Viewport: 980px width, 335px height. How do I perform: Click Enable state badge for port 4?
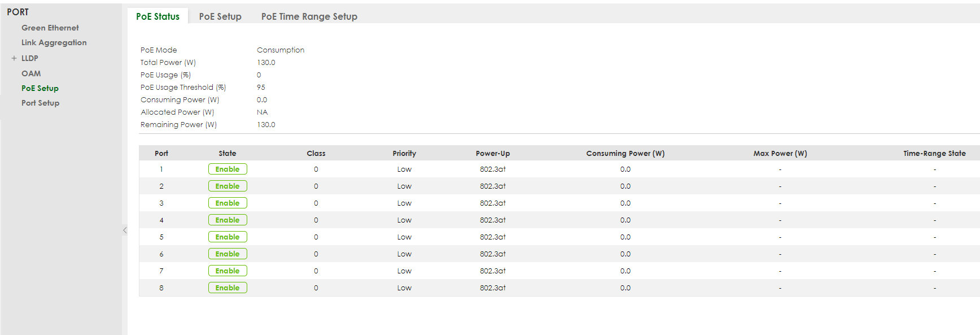coord(228,220)
